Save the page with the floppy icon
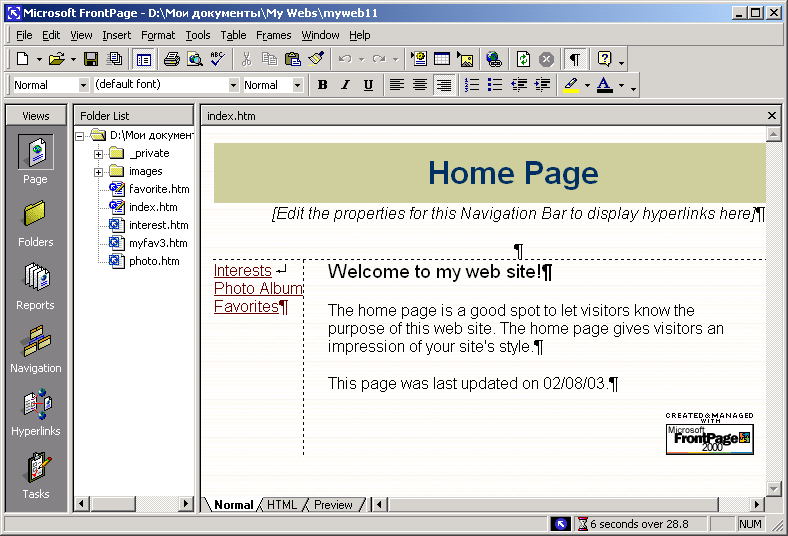This screenshot has height=536, width=788. 91,59
